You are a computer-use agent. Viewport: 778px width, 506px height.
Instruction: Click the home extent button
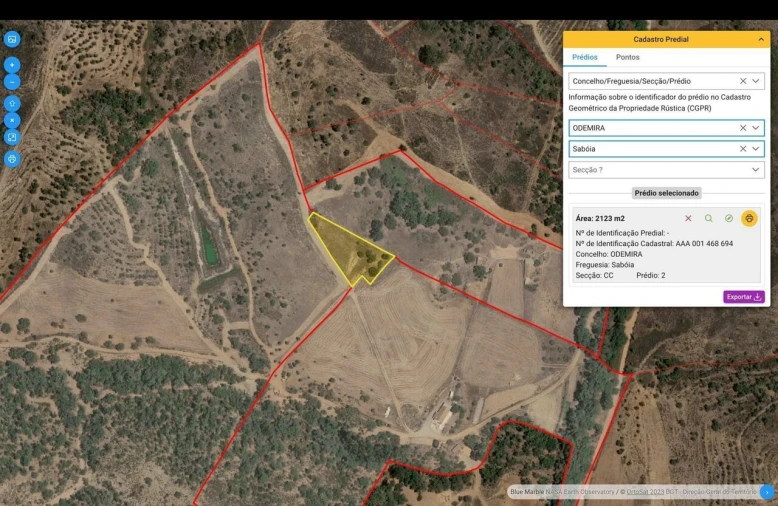tap(12, 104)
